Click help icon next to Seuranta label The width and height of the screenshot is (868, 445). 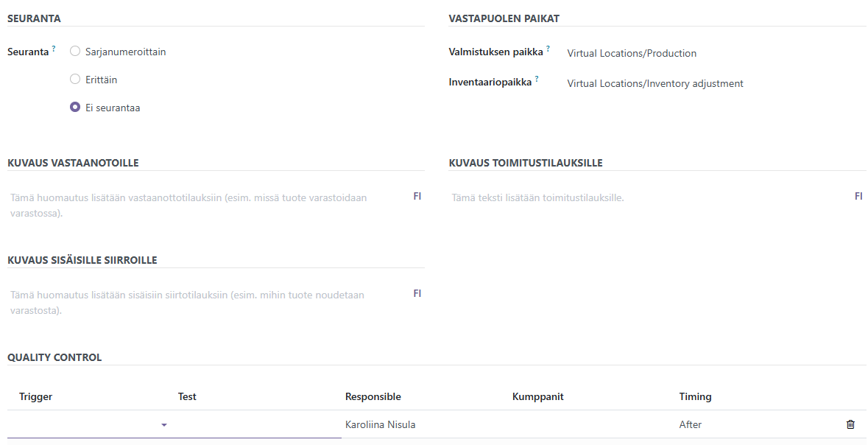(54, 49)
